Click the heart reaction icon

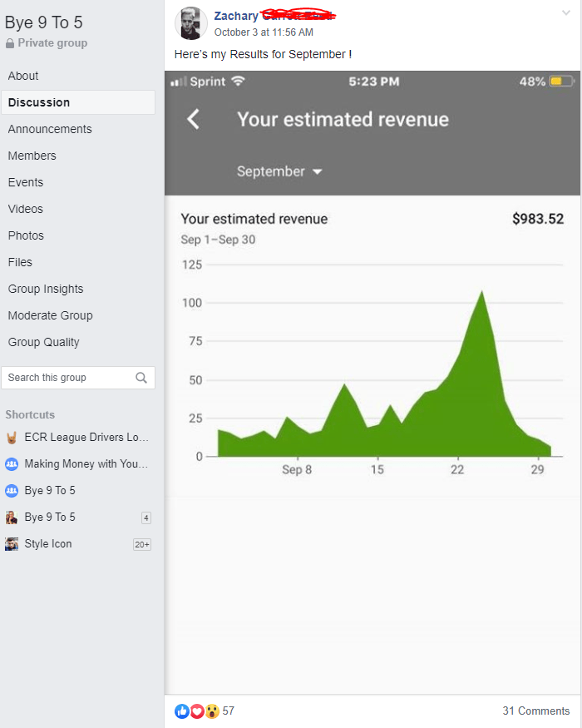pyautogui.click(x=197, y=711)
